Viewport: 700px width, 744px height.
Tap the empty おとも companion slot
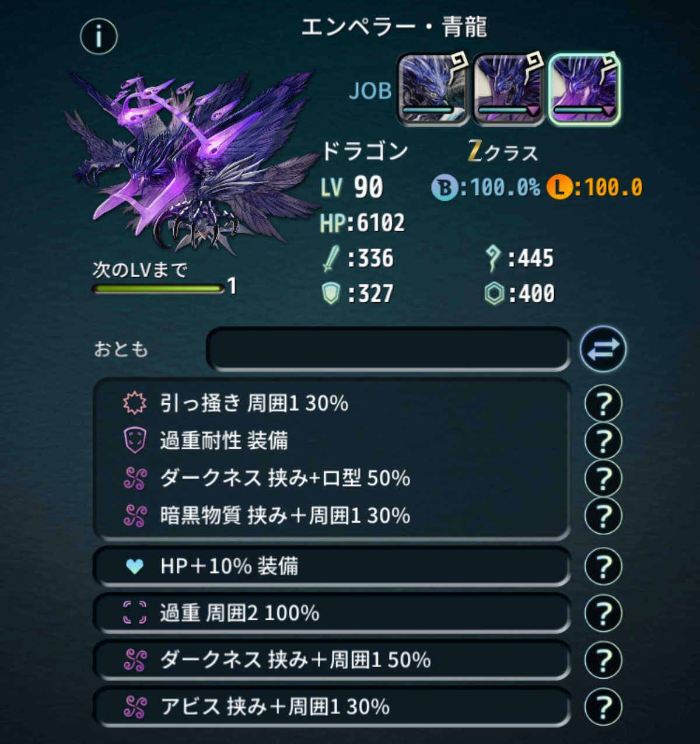[388, 349]
